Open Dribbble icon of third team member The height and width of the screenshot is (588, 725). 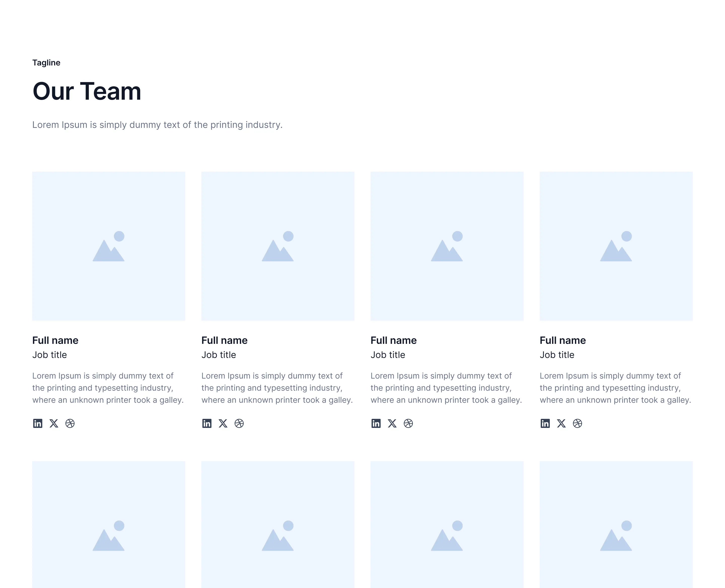click(408, 423)
